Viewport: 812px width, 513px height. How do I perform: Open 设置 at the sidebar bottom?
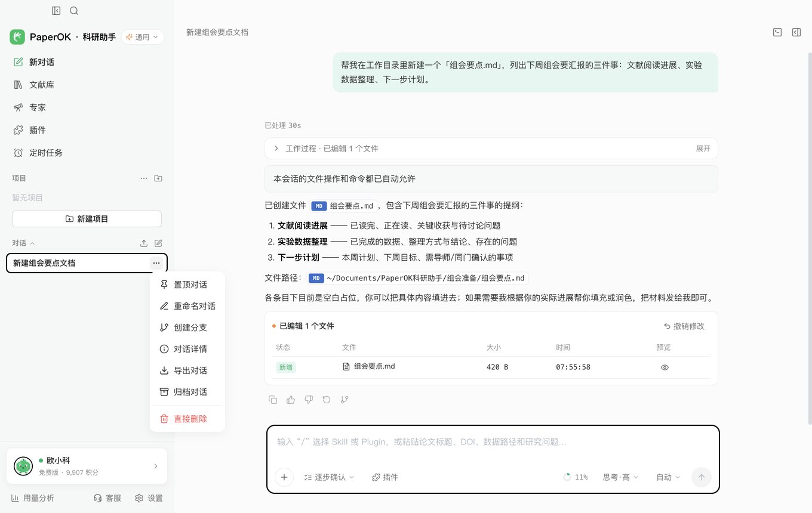pos(149,498)
